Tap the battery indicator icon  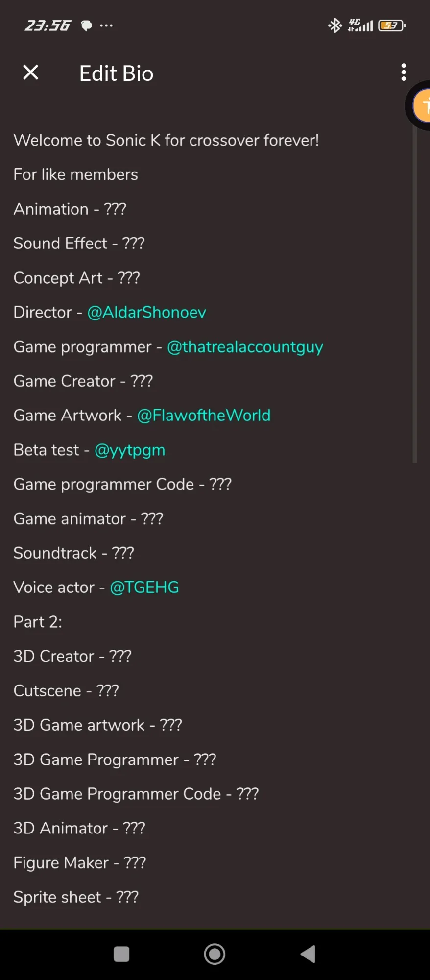[392, 25]
